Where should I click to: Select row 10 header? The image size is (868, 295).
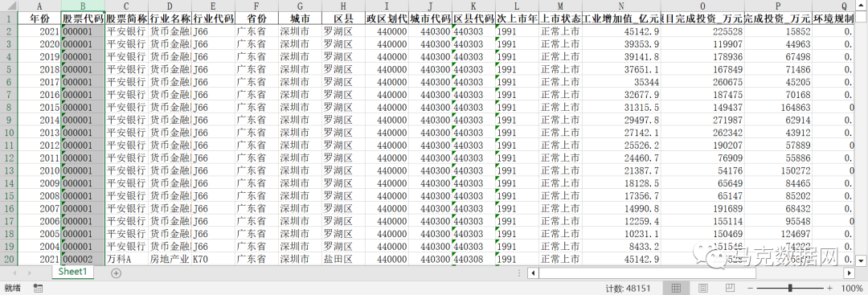[x=9, y=133]
